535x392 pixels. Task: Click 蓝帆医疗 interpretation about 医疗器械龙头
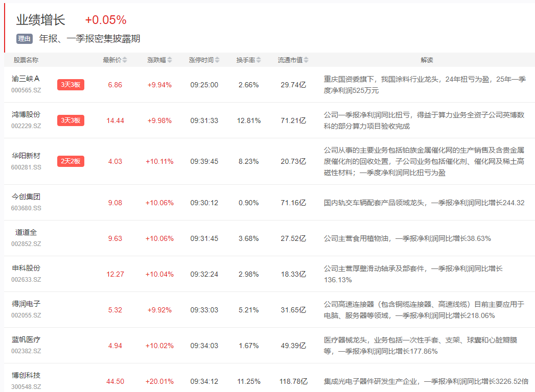pos(421,346)
